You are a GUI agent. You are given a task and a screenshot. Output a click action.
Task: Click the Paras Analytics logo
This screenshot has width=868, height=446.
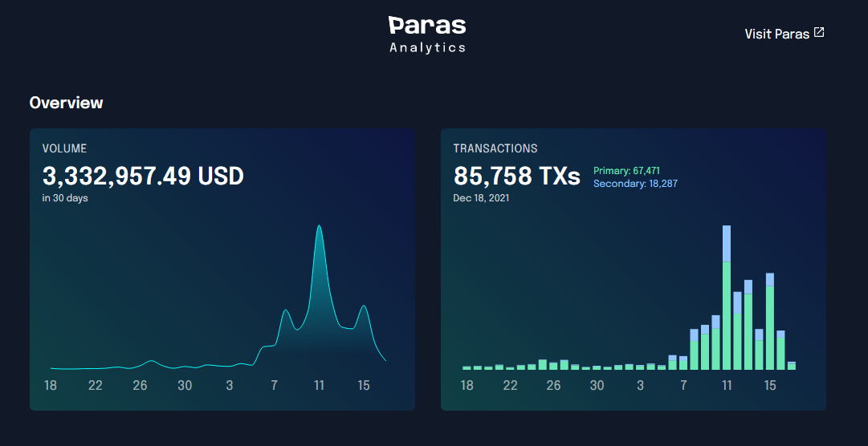pos(427,34)
